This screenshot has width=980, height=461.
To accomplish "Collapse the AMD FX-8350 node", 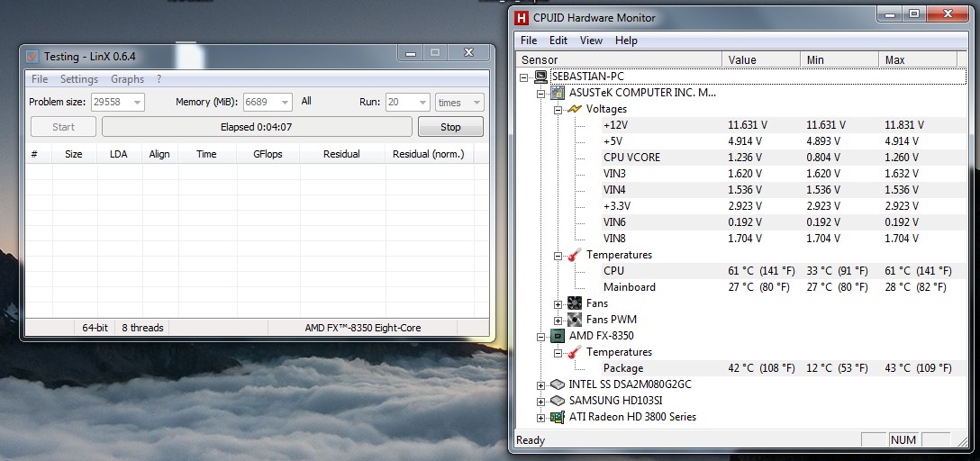I will point(541,337).
